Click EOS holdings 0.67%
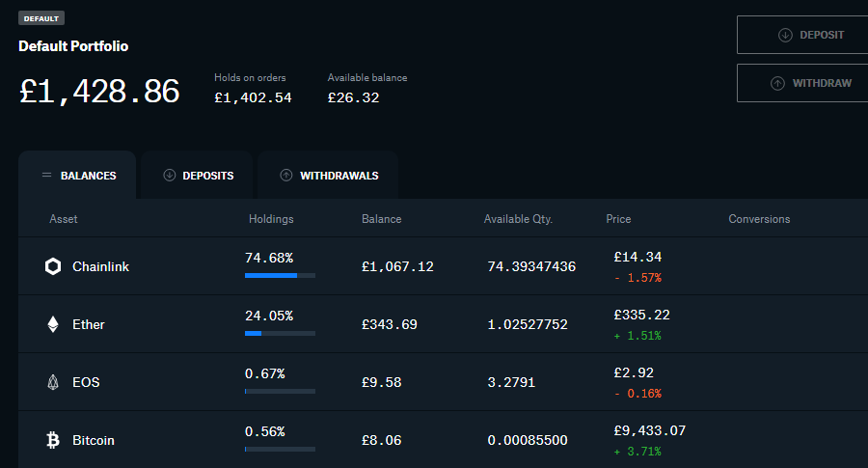Viewport: 868px width, 468px height. [x=264, y=373]
